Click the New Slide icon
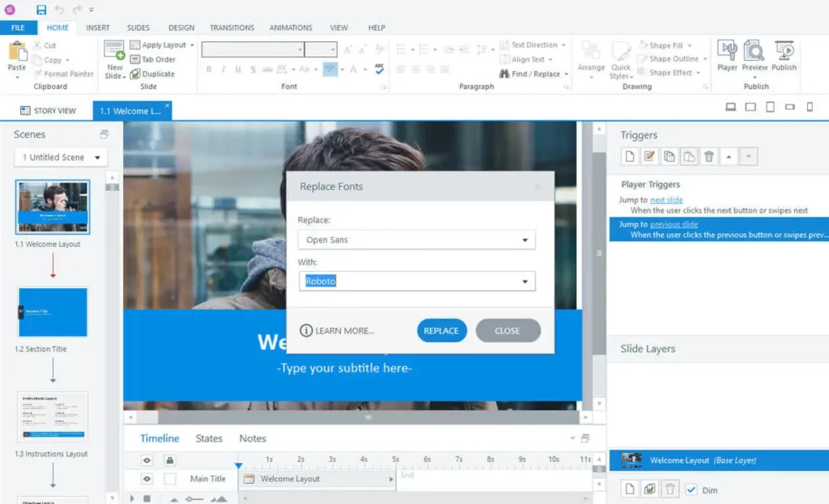Viewport: 829px width, 504px height. 114,52
